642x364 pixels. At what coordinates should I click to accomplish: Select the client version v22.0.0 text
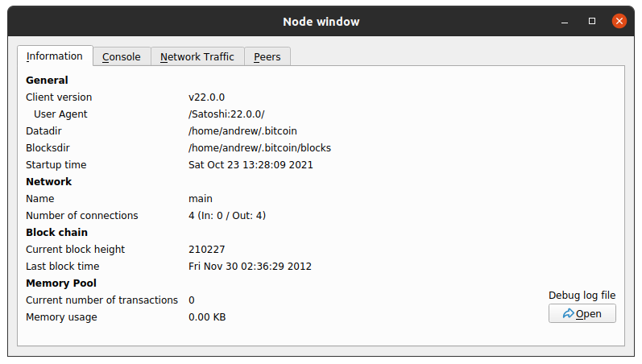click(206, 97)
